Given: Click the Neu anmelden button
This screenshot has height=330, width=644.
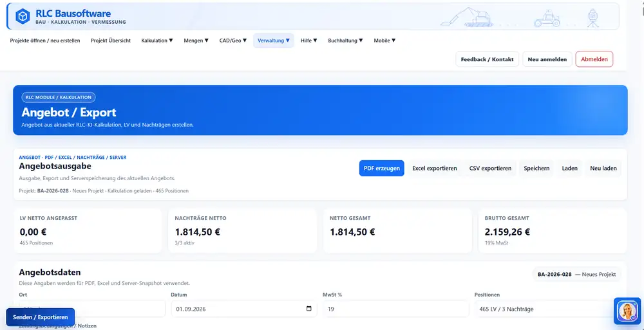Looking at the screenshot, I should pyautogui.click(x=547, y=59).
